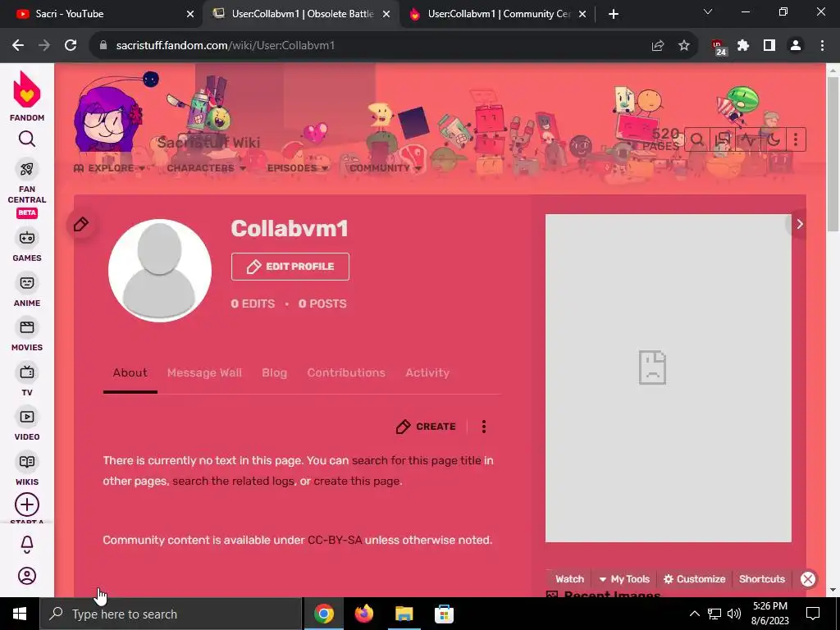Open the uBlock extension icon

pyautogui.click(x=718, y=47)
